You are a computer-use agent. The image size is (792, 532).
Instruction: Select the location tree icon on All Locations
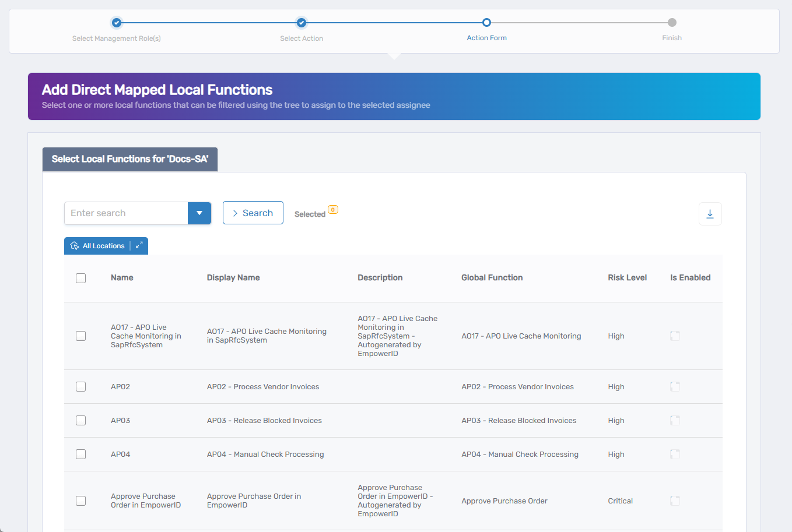pos(74,245)
